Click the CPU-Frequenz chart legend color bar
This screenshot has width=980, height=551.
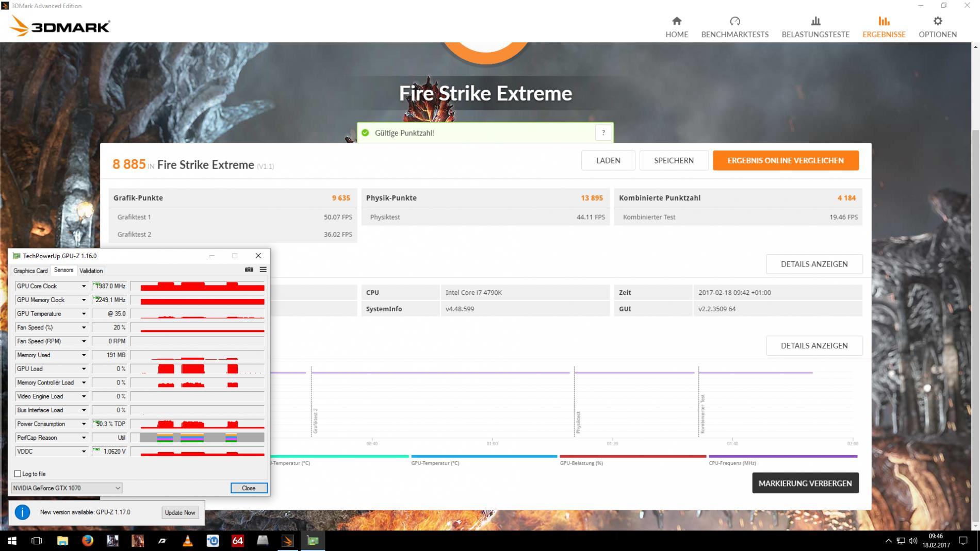point(783,456)
